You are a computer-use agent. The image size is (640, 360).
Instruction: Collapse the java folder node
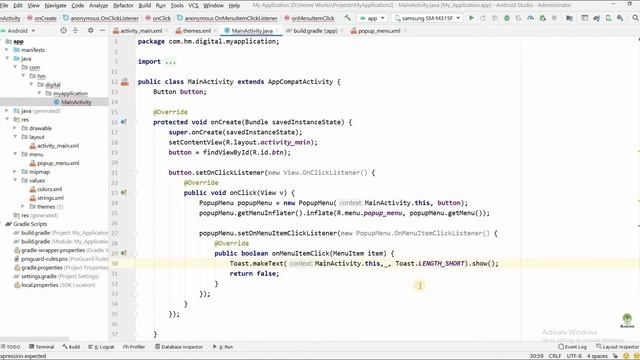(7, 58)
